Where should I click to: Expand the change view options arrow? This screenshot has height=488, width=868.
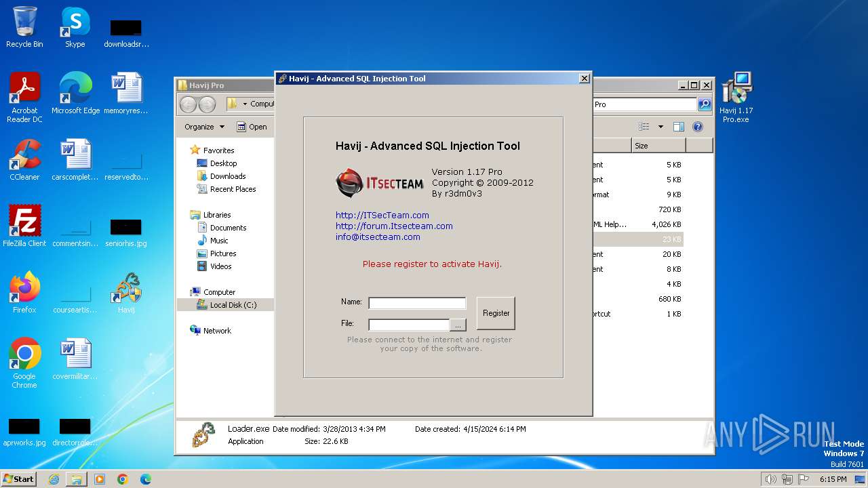coord(660,127)
